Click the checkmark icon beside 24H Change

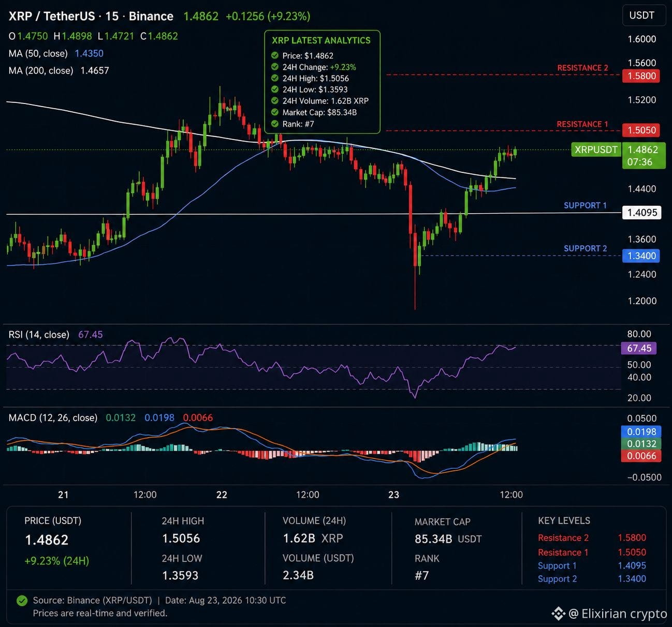pyautogui.click(x=275, y=67)
